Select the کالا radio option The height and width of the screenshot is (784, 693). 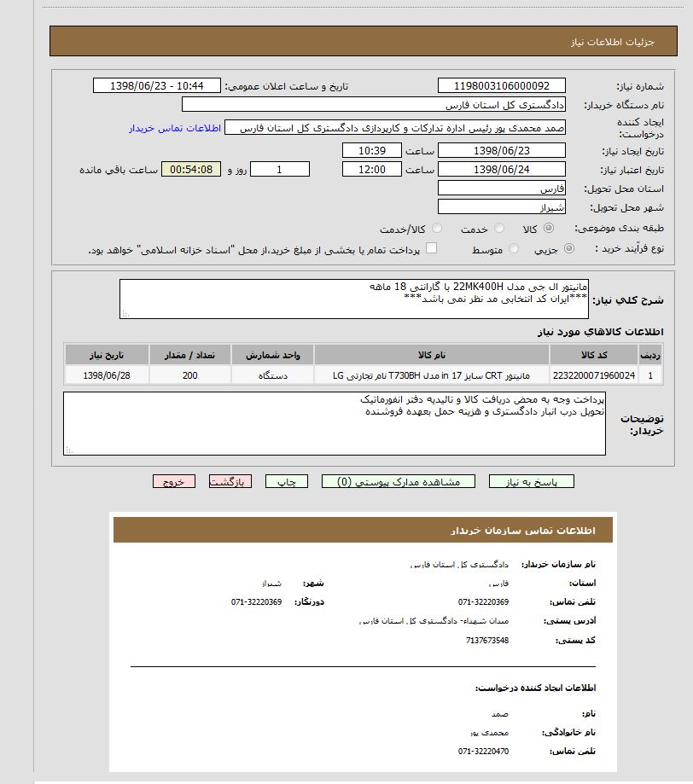click(x=548, y=229)
